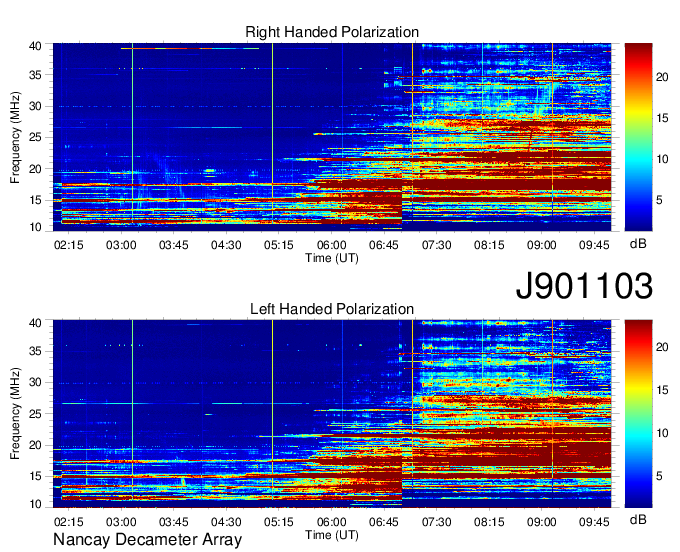Click the bottom plot's 'Frequency (MHz)' axis label

click(15, 414)
